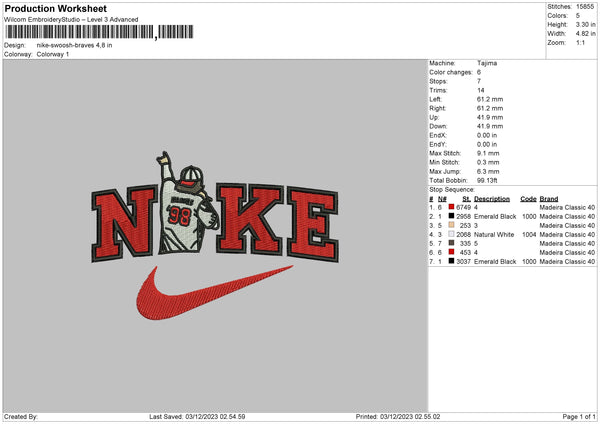Image resolution: width=600 pixels, height=424 pixels.
Task: Click the code 1004 cell
Action: click(x=529, y=235)
